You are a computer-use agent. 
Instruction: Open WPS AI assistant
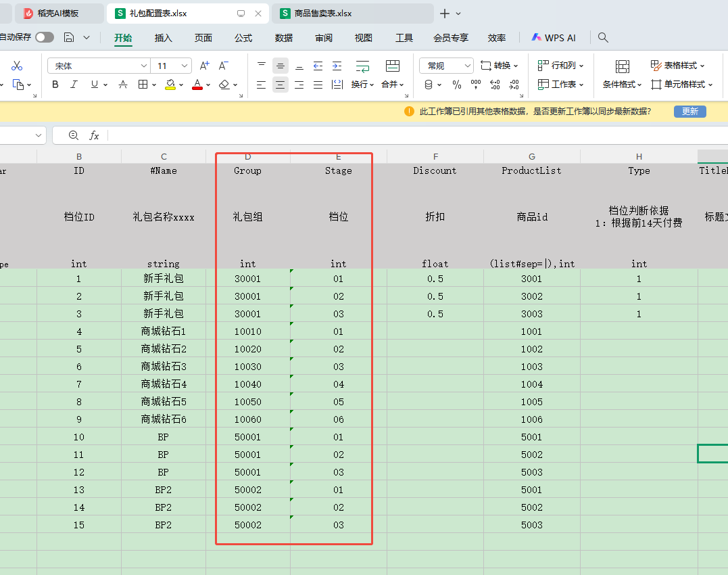(553, 38)
